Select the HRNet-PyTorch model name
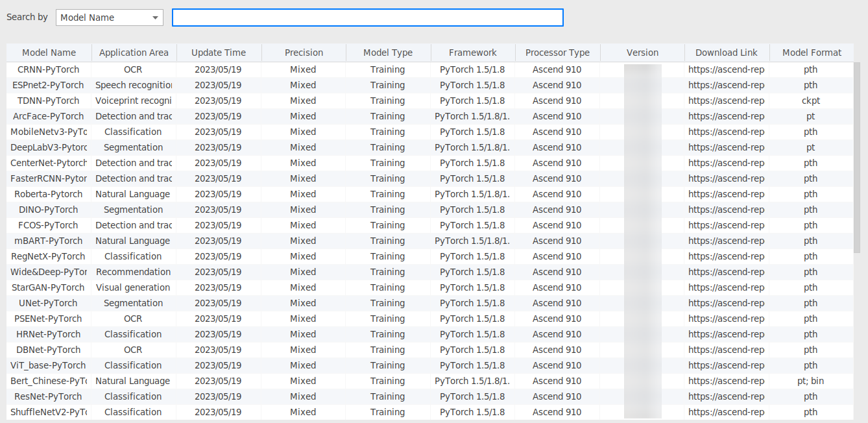The height and width of the screenshot is (423, 868). (49, 334)
